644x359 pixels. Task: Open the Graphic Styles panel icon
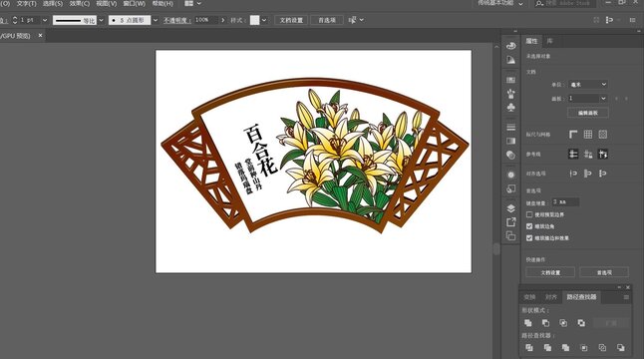point(511,188)
